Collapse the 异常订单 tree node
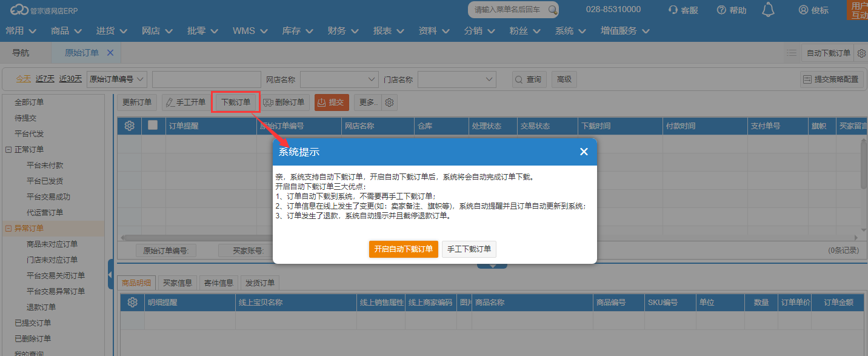Image resolution: width=868 pixels, height=356 pixels. coord(8,228)
